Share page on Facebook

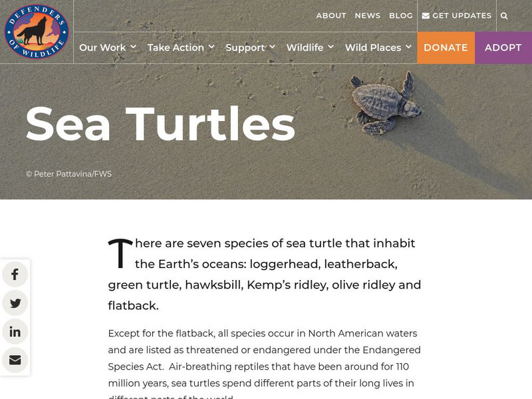(x=15, y=274)
